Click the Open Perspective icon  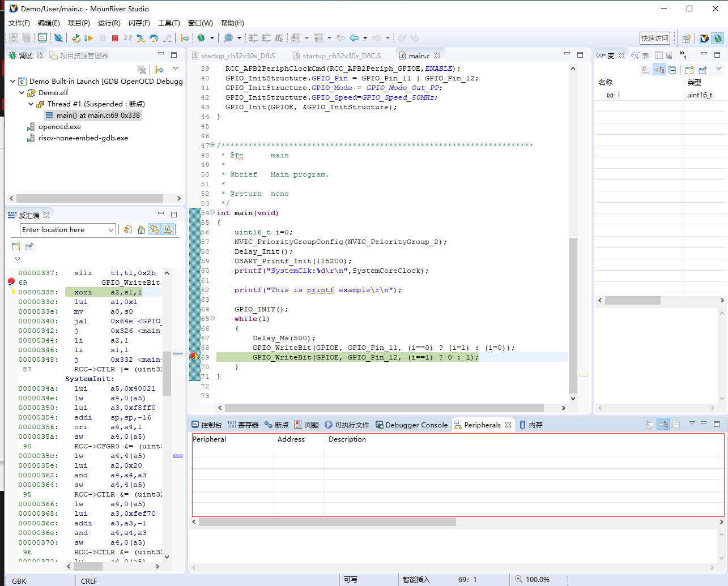click(686, 39)
